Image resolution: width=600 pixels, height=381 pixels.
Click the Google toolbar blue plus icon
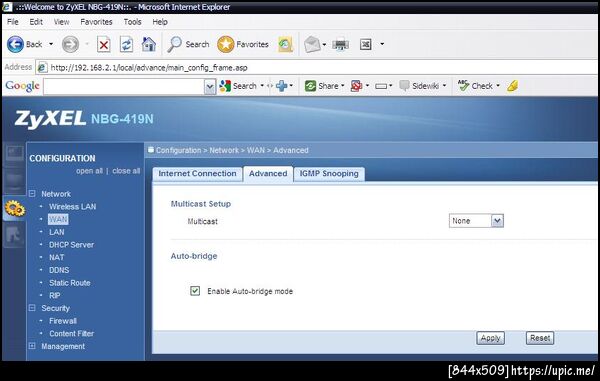[282, 86]
